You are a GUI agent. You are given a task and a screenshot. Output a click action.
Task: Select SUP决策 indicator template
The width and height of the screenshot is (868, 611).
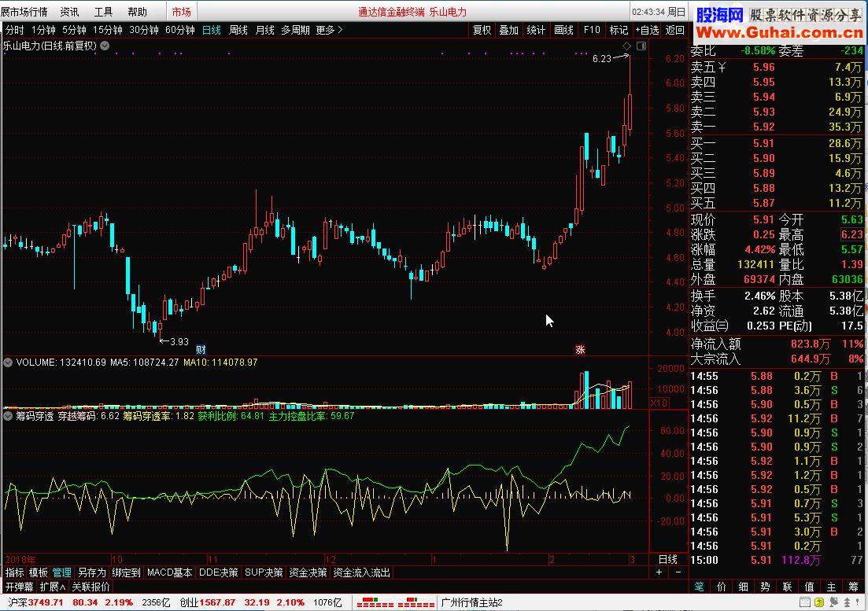(x=264, y=572)
